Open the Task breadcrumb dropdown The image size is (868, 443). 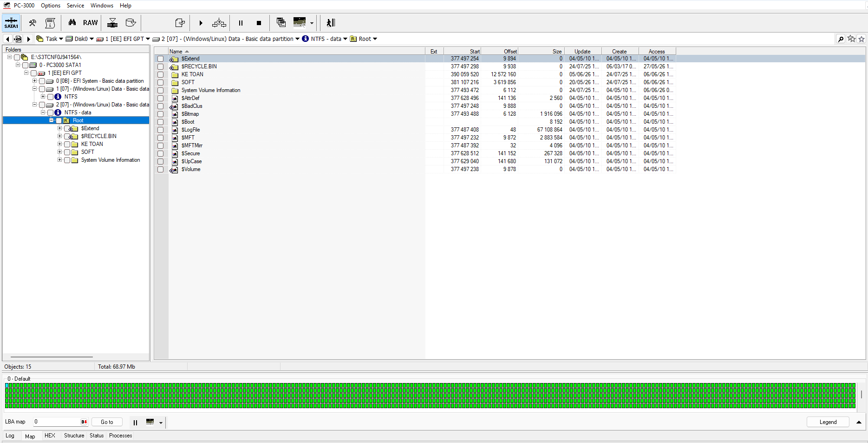point(61,39)
